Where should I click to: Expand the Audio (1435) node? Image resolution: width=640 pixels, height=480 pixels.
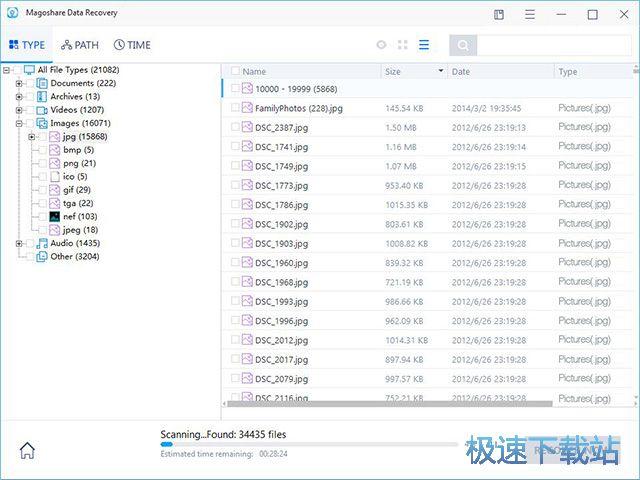pyautogui.click(x=19, y=243)
